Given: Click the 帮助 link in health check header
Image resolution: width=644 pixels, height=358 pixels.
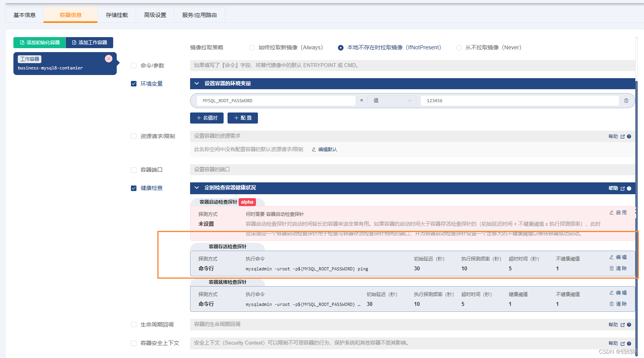Looking at the screenshot, I should [613, 189].
